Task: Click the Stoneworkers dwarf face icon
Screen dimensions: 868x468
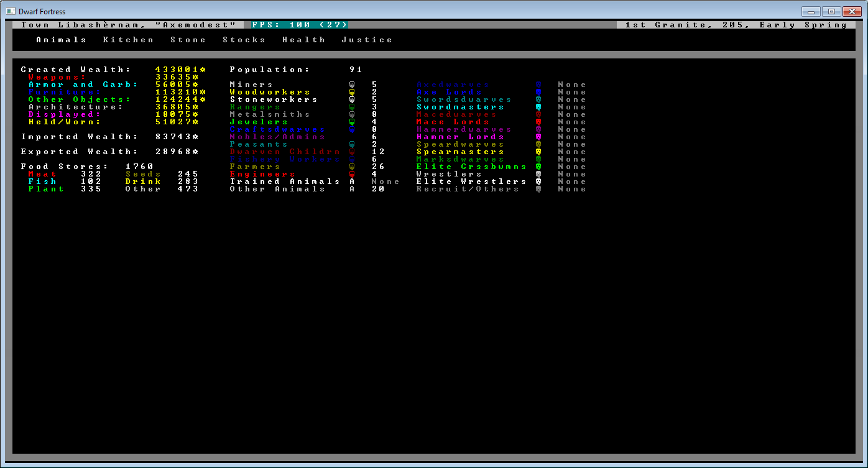Action: click(352, 99)
